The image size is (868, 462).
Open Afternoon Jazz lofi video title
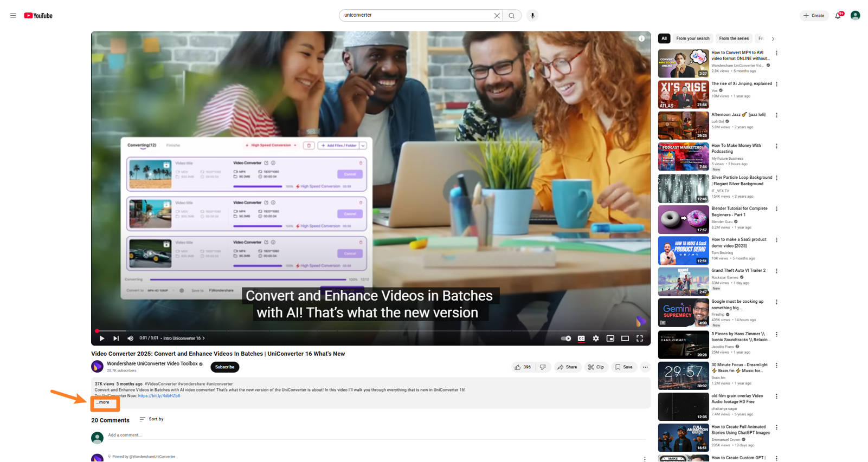point(738,115)
